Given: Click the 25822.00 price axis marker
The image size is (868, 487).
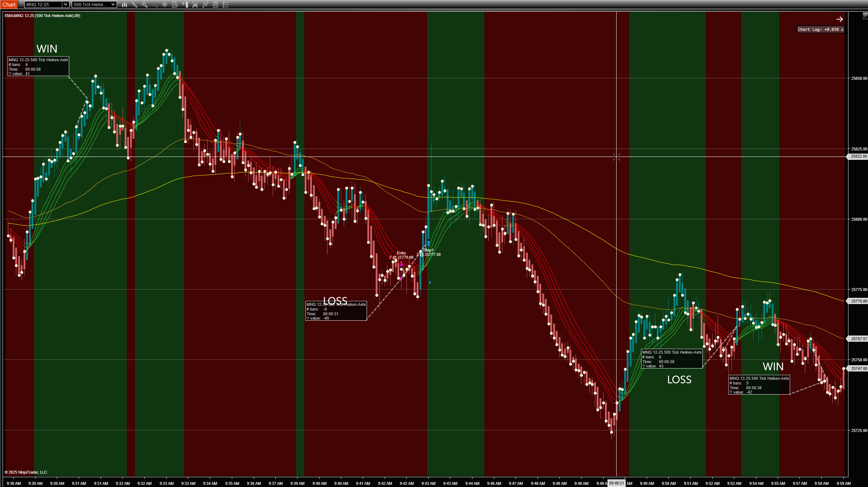Looking at the screenshot, I should point(858,157).
